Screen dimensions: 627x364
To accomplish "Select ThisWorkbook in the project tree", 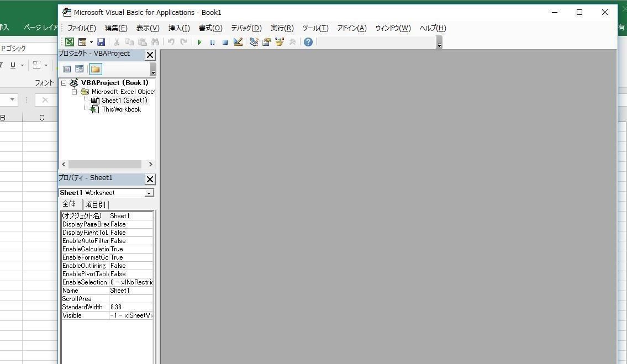I will (121, 109).
